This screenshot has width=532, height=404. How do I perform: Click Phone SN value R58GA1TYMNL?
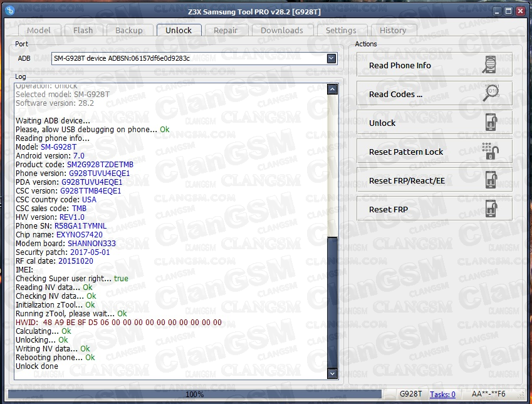[80, 226]
